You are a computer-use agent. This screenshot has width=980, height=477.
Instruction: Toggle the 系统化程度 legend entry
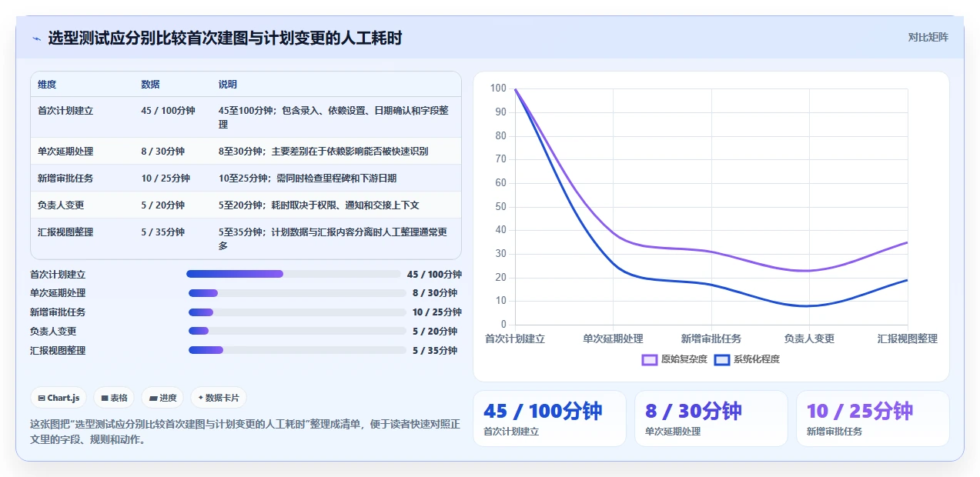(x=747, y=359)
